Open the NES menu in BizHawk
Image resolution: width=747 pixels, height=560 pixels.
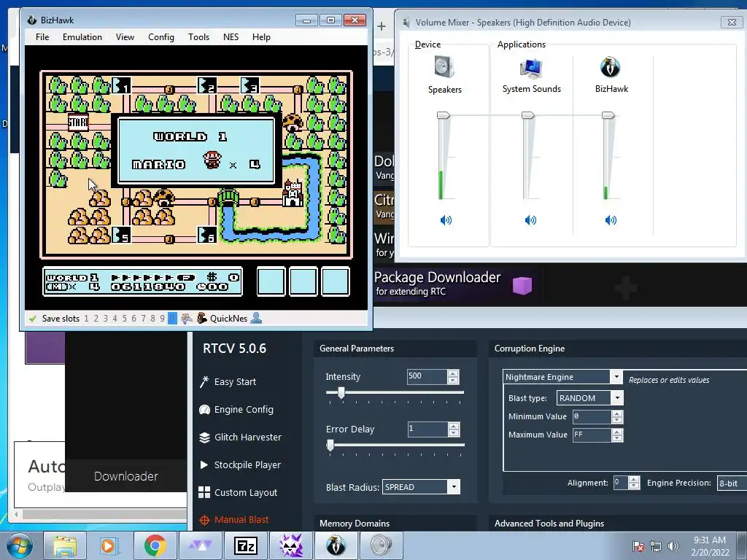[231, 37]
